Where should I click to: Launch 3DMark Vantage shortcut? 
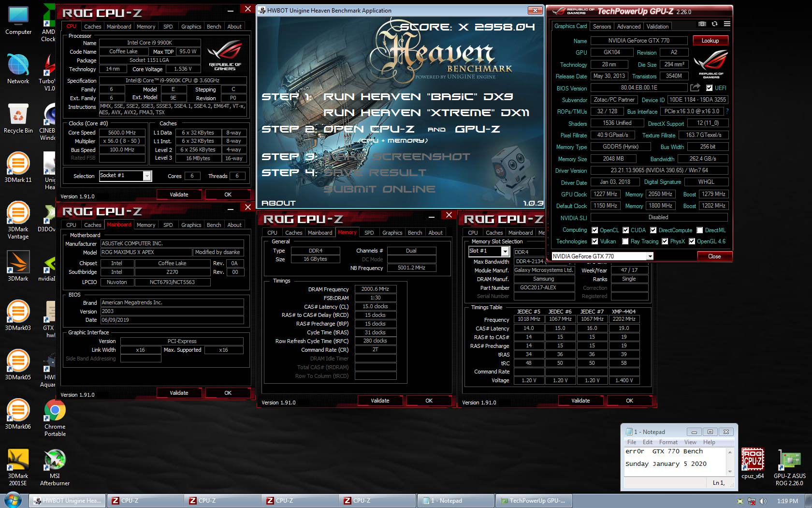pyautogui.click(x=18, y=220)
